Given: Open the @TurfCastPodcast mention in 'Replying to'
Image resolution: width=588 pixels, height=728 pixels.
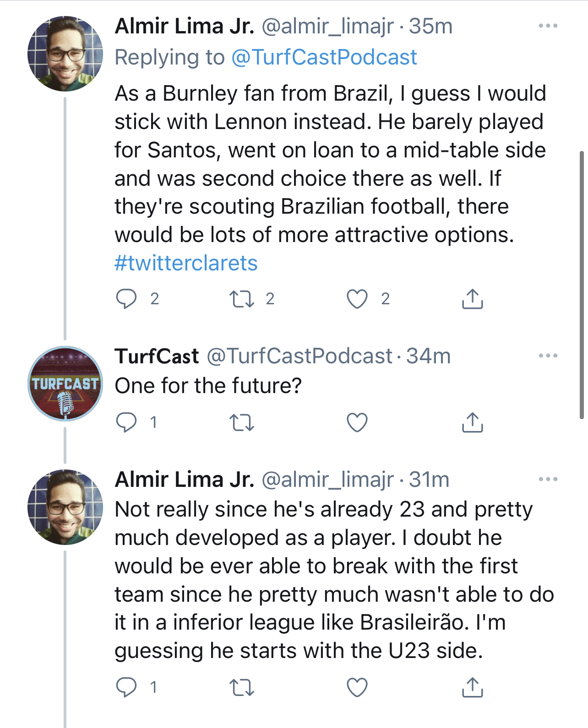Looking at the screenshot, I should [x=324, y=57].
